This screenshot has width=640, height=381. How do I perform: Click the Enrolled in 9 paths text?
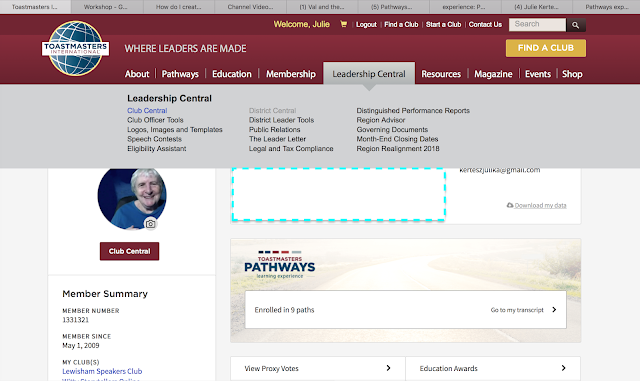[x=284, y=310]
